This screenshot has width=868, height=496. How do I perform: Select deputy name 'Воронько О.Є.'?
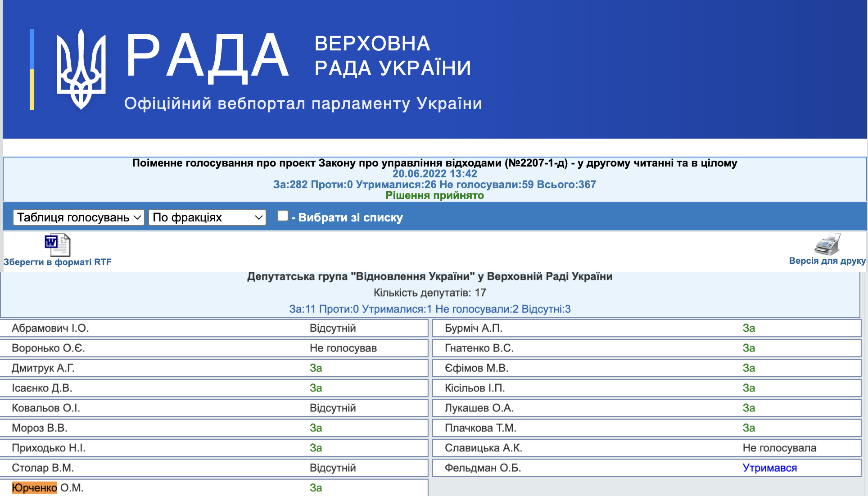(x=48, y=348)
